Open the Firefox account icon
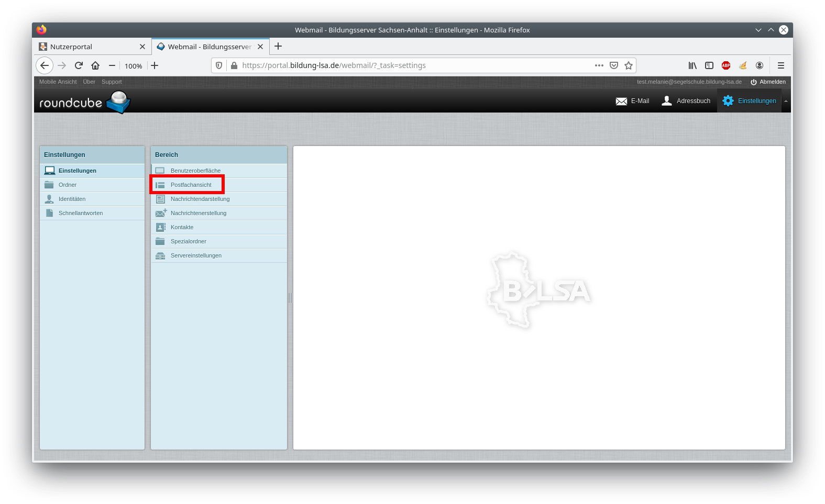The image size is (825, 504). (760, 65)
